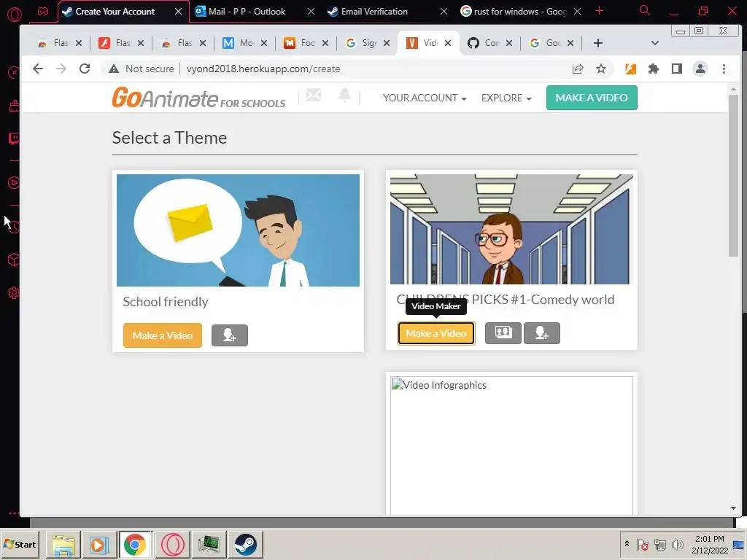Open the Start menu
The image size is (747, 560).
pyautogui.click(x=20, y=544)
